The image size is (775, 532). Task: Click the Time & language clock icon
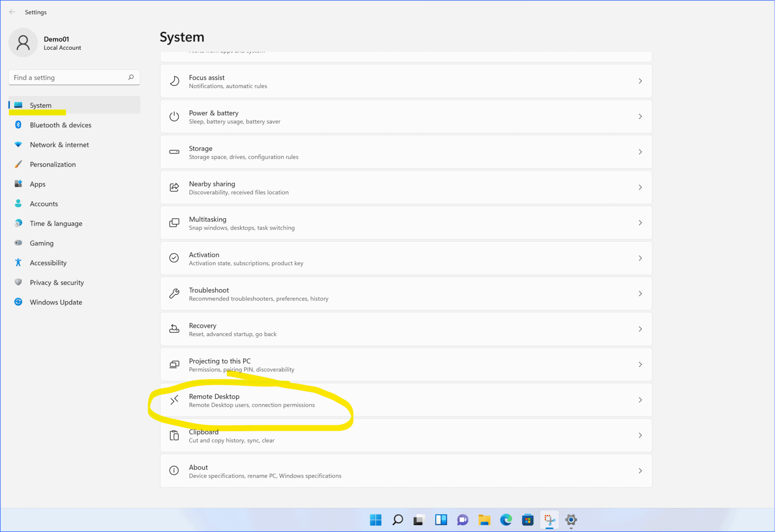click(x=18, y=223)
